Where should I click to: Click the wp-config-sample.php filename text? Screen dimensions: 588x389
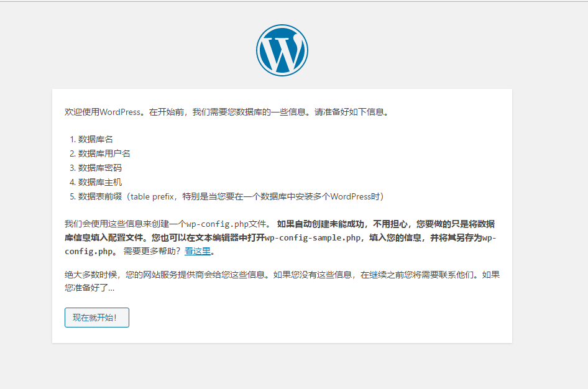[313, 237]
